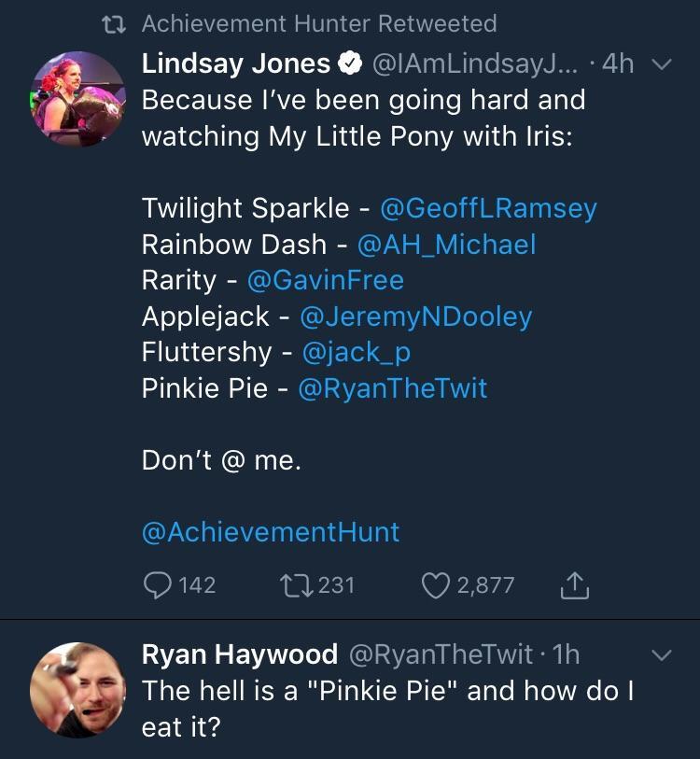Like Lindsay Jones's tweet
The image size is (700, 759).
coord(436,585)
